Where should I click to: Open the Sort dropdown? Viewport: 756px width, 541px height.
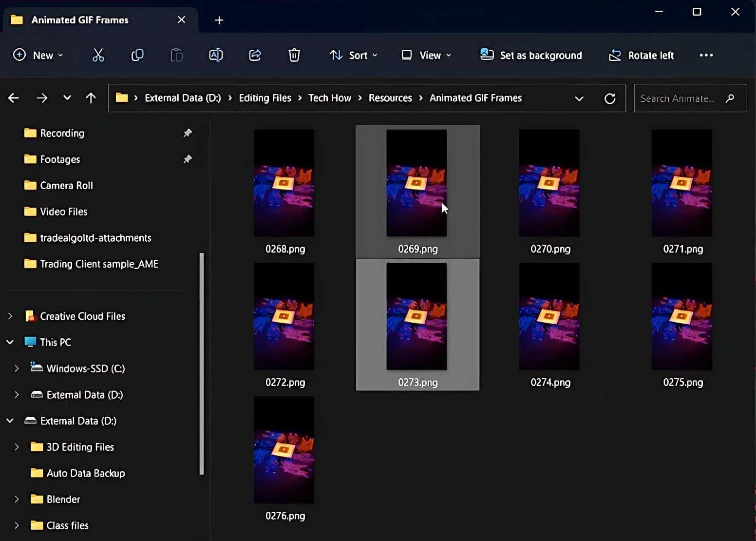[353, 55]
